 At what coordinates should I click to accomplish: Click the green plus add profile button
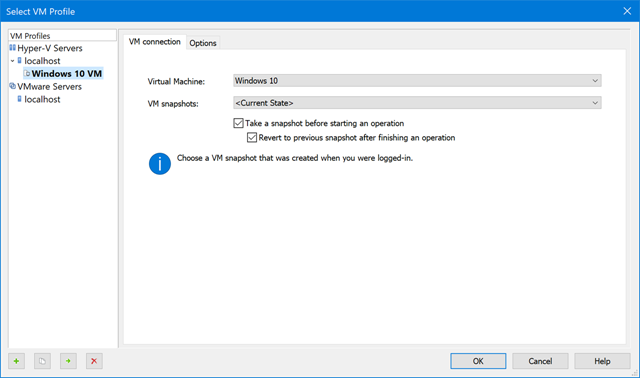(16, 361)
